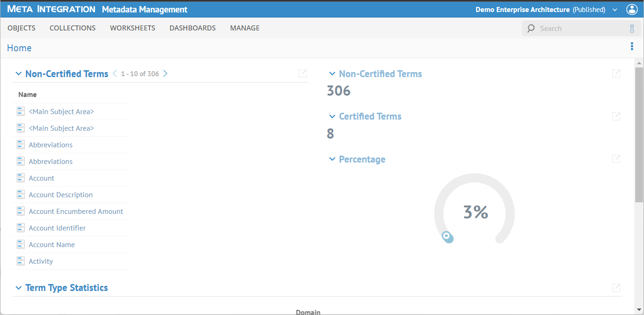The image size is (644, 315).
Task: Go to next page of Non-Certified Terms
Action: coord(166,73)
